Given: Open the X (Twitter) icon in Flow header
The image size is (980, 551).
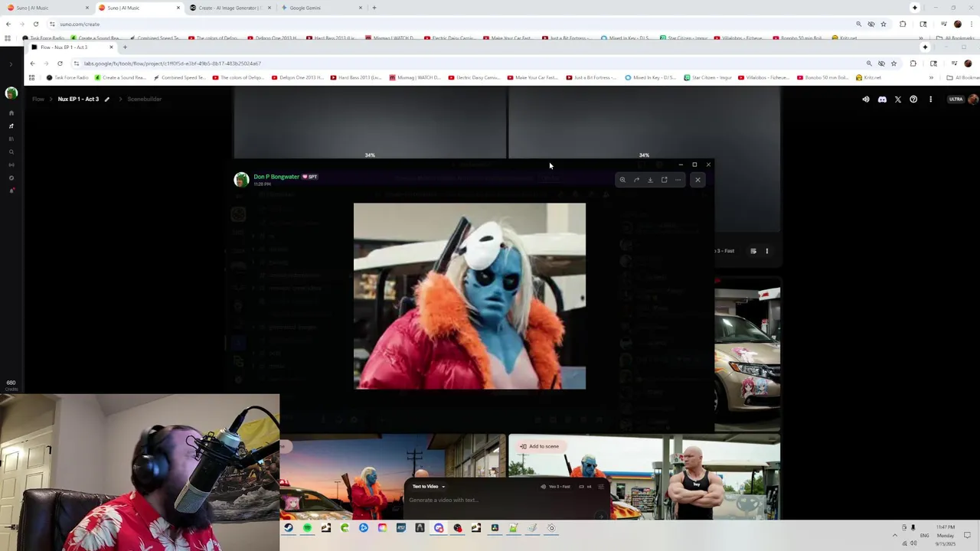Looking at the screenshot, I should coord(898,99).
